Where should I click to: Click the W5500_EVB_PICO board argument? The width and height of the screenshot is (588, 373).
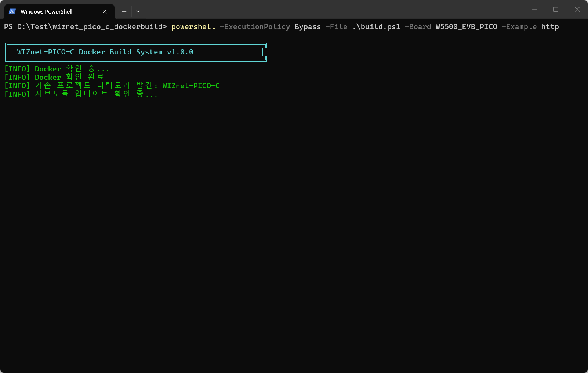coord(466,27)
